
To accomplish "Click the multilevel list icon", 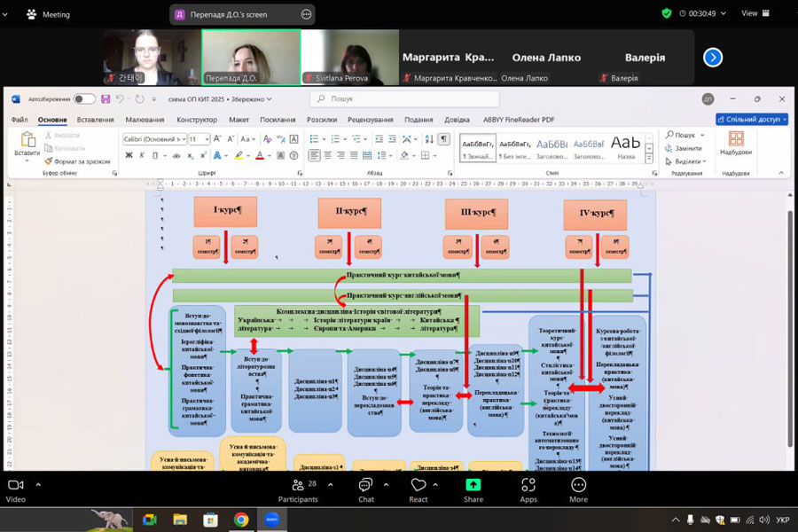I will 356,138.
